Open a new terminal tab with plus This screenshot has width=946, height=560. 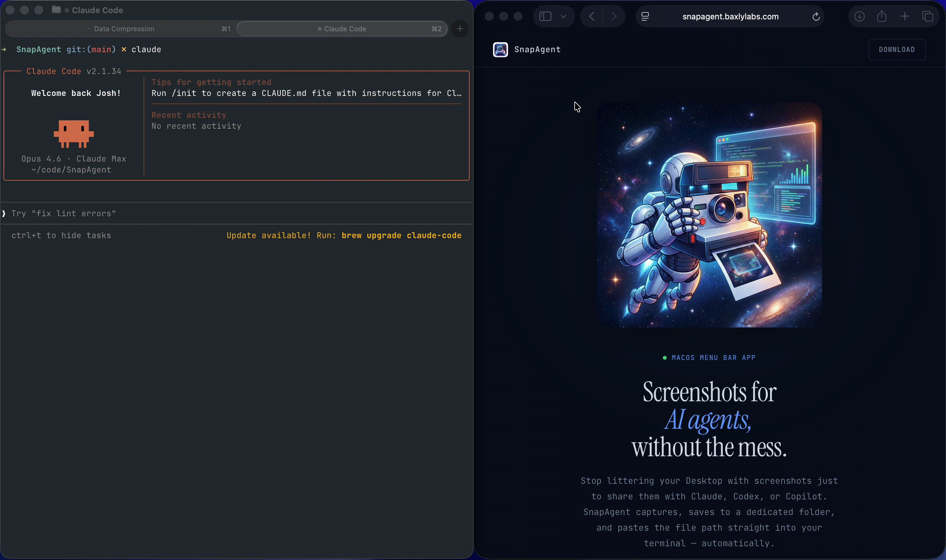[460, 29]
